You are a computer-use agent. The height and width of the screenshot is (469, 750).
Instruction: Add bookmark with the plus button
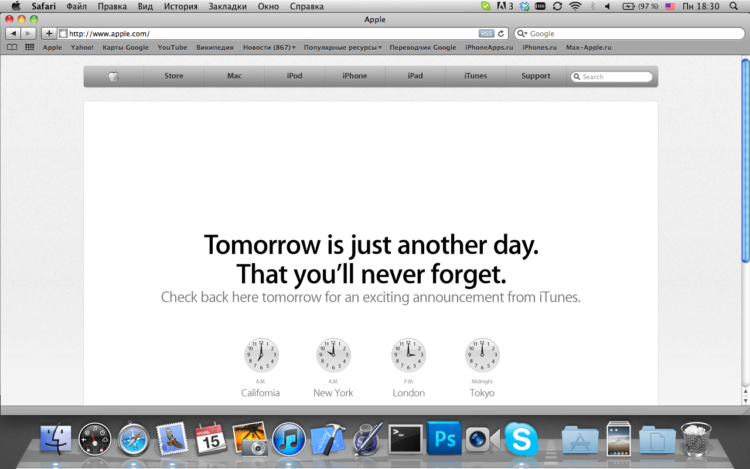pyautogui.click(x=49, y=33)
